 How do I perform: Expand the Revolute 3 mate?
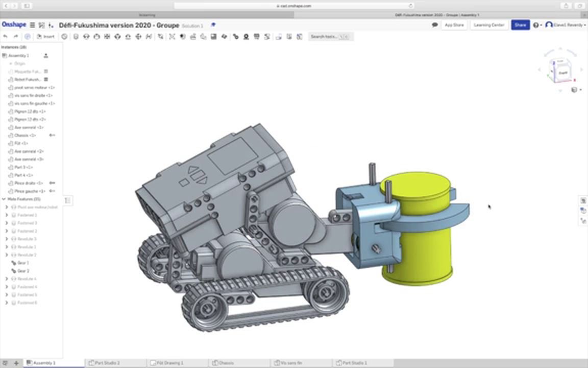(7, 239)
